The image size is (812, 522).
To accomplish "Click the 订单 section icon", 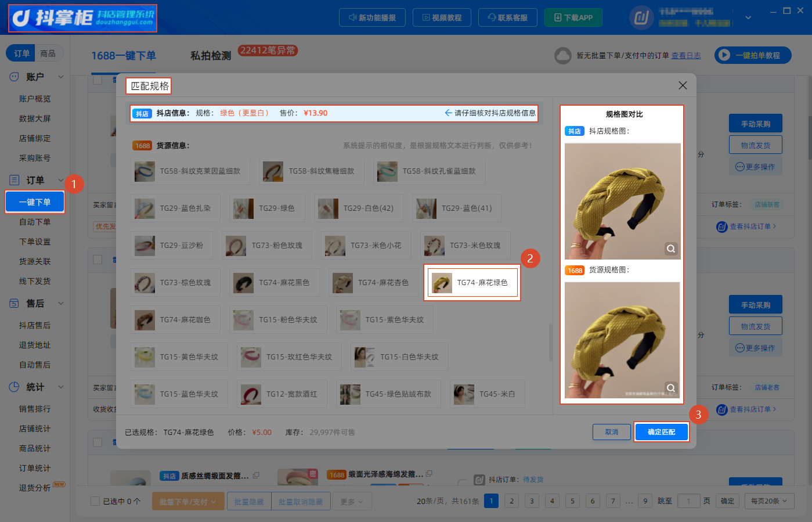I will pos(14,180).
